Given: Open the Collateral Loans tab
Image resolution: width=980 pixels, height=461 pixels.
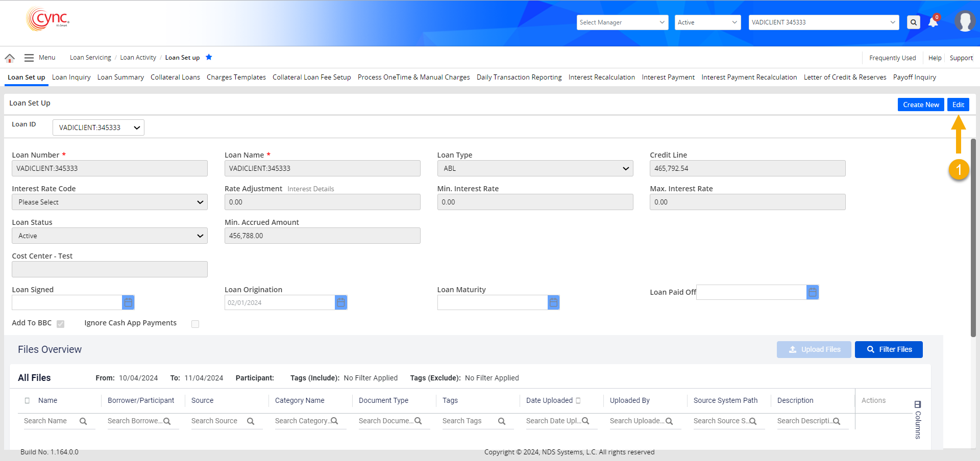Looking at the screenshot, I should pos(175,78).
